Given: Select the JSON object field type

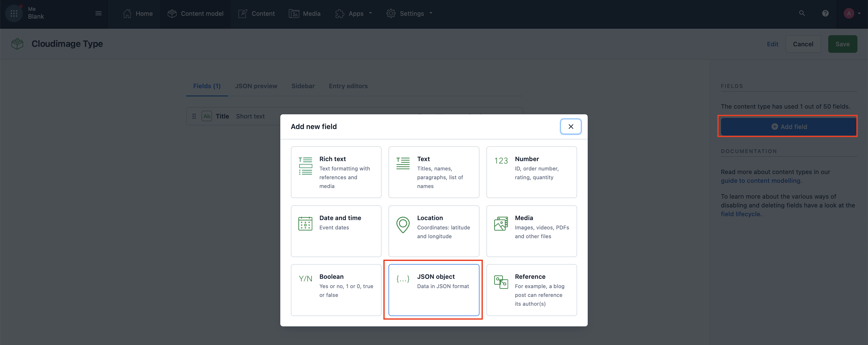Looking at the screenshot, I should [x=434, y=290].
